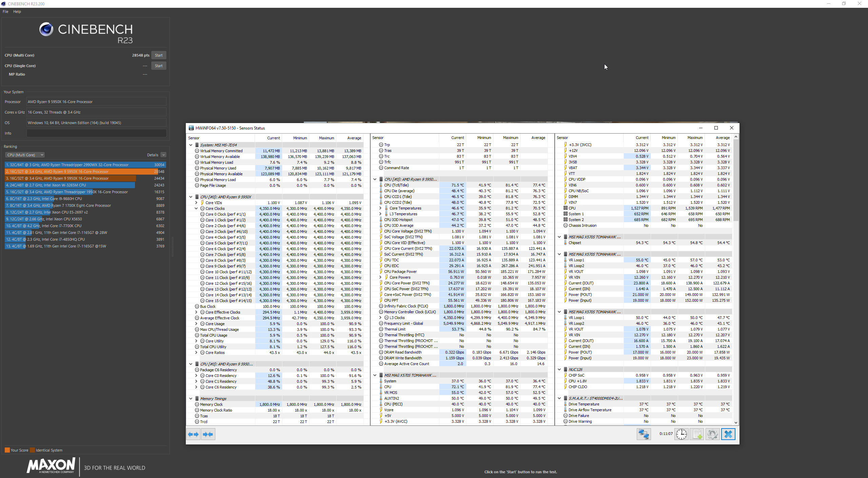Start the CPU Multi Core benchmark

(158, 55)
